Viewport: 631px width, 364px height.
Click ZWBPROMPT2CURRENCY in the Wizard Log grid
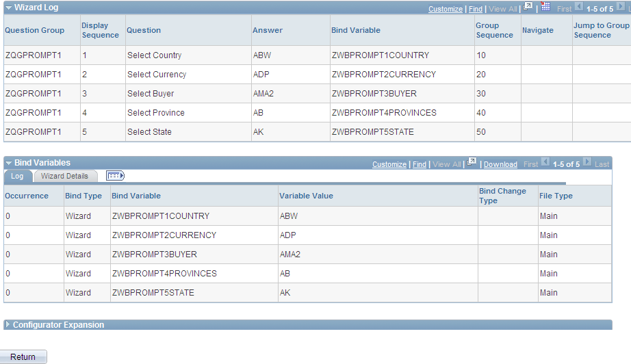pyautogui.click(x=384, y=75)
